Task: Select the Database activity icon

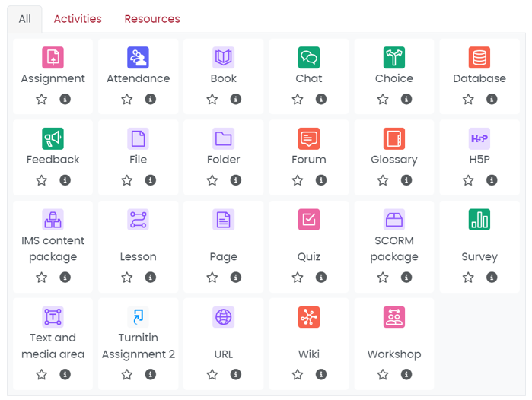Action: pos(479,57)
